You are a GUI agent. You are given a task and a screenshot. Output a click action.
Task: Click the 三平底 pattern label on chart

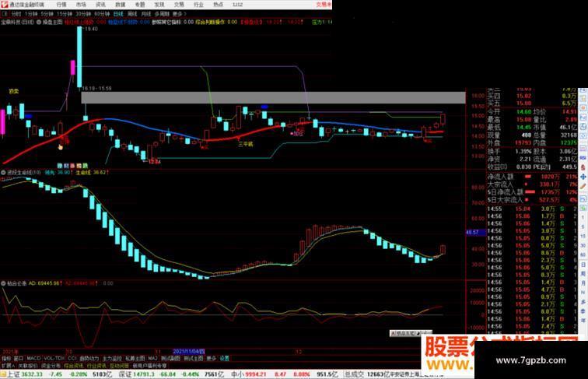tap(246, 144)
